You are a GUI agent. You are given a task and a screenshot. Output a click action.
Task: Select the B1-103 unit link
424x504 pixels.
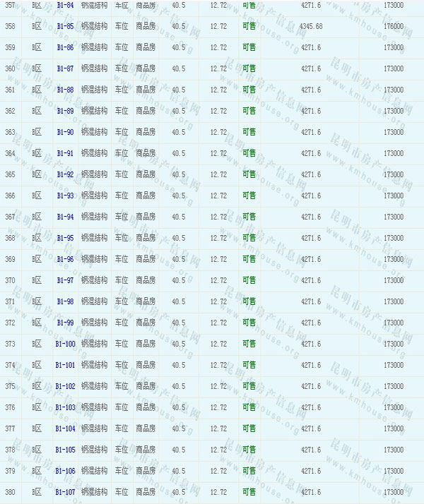click(65, 407)
